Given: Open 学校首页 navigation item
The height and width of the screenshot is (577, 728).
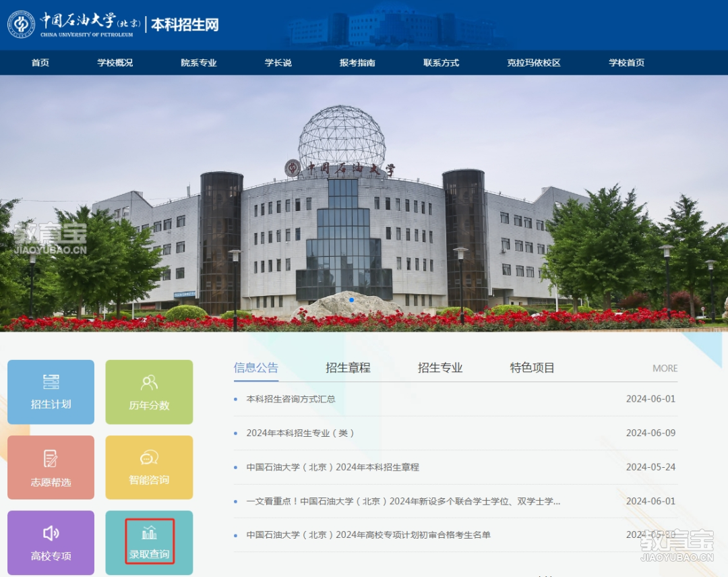Looking at the screenshot, I should pos(627,63).
